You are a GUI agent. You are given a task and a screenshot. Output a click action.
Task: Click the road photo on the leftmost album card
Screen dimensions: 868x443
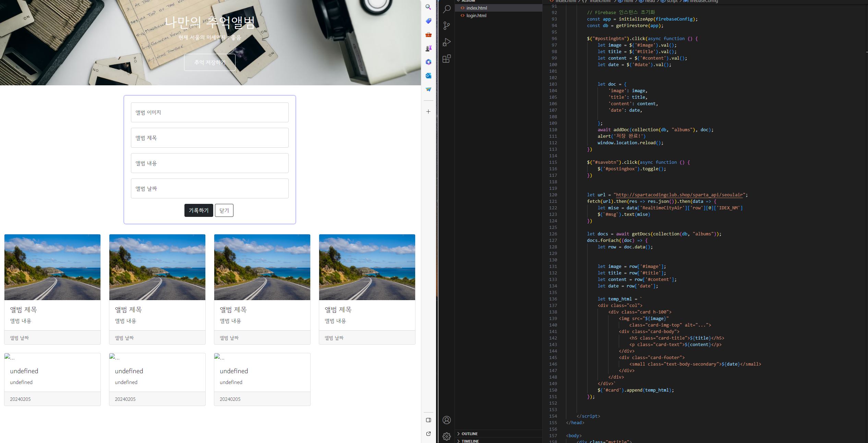tap(52, 267)
